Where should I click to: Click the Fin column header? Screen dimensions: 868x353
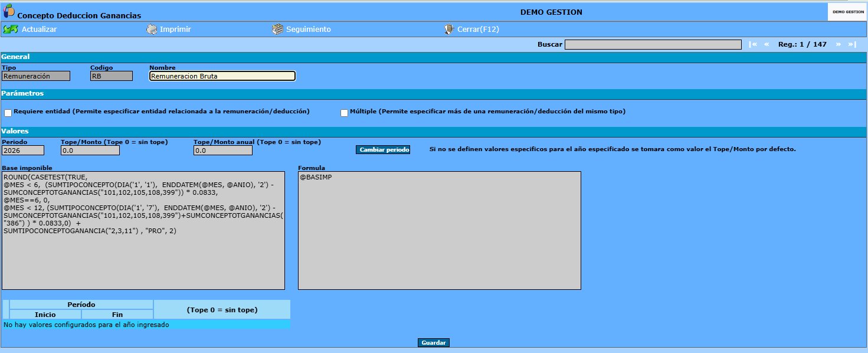tap(117, 315)
